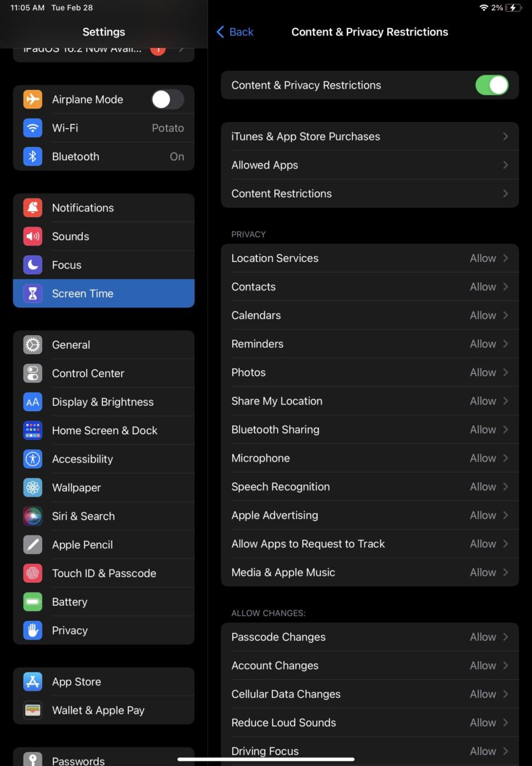Screen dimensions: 532x766
Task: Tap the General gear icon
Action: point(33,345)
